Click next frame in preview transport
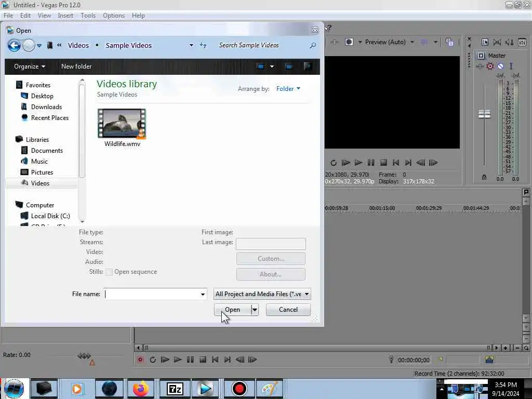532x399 pixels. coord(433,163)
